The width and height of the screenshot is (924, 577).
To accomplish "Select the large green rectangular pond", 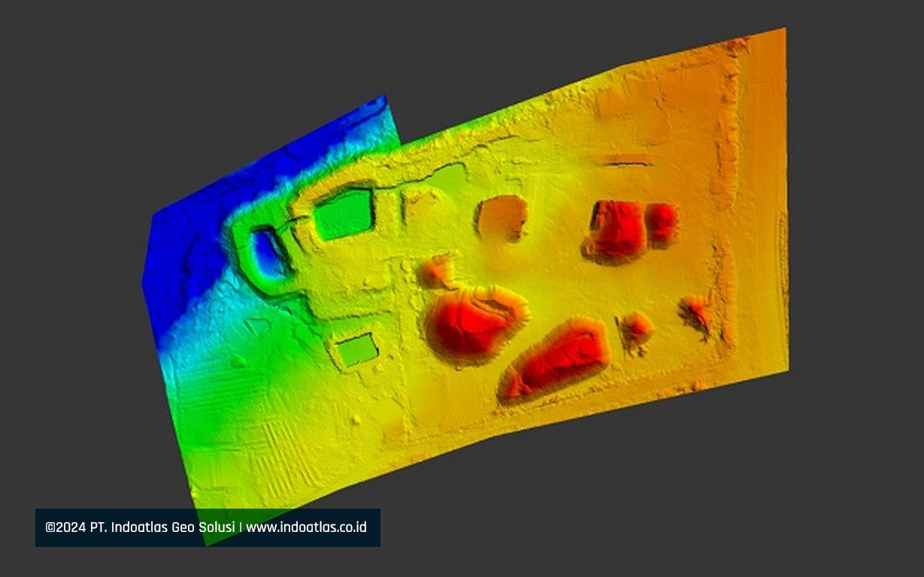I will (344, 213).
